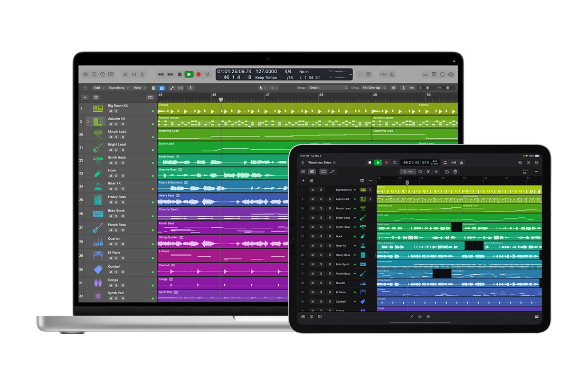Open the Drag dropdown showing No Overlap

click(374, 88)
